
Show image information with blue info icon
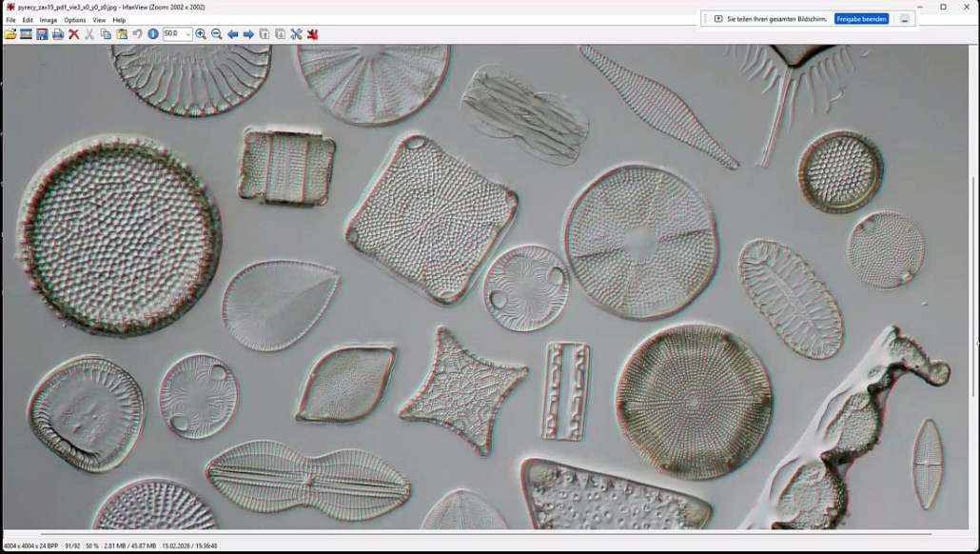(x=153, y=34)
